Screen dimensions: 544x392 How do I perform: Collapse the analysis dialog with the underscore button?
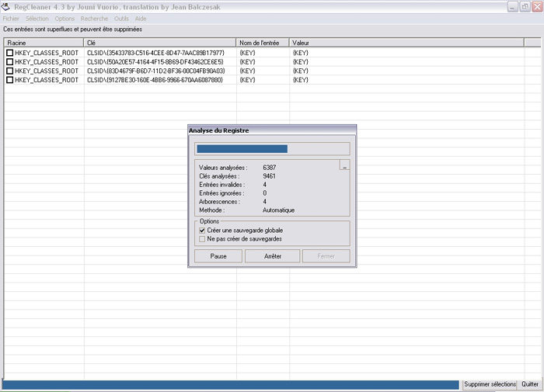coord(344,166)
